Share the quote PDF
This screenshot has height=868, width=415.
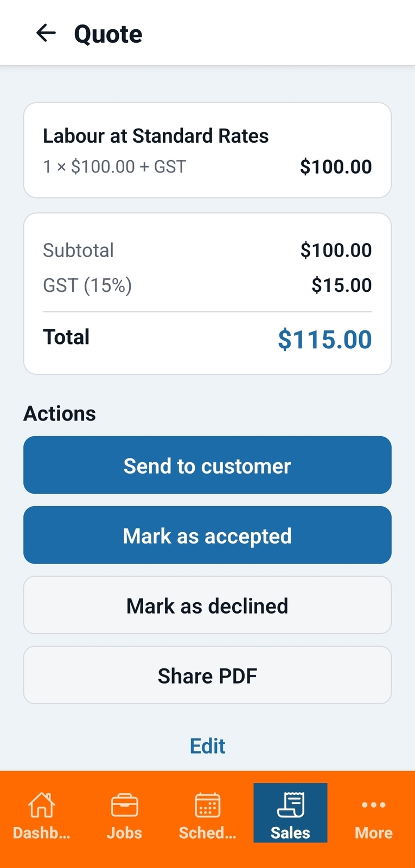(x=207, y=675)
